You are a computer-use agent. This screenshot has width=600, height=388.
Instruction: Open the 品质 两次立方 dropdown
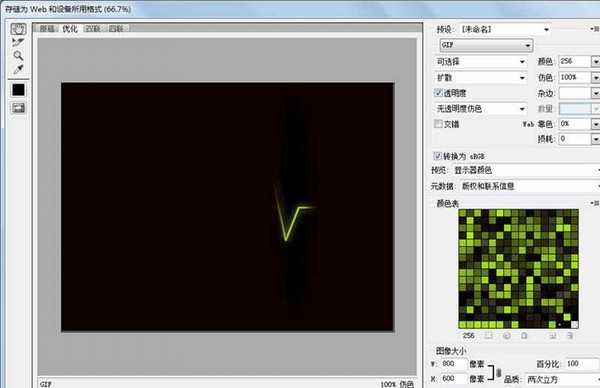point(562,380)
